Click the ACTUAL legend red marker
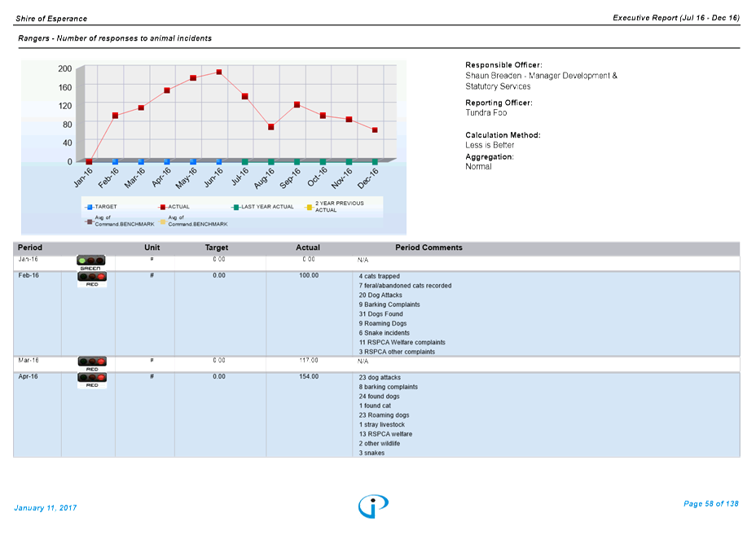The width and height of the screenshot is (756, 535). 163,208
